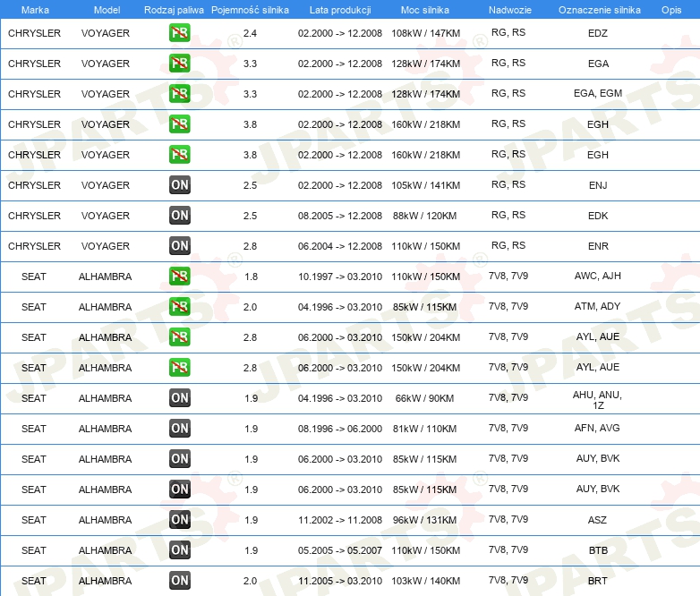Select the AWC, AJH engine code cell
Screen dimensions: 700x596
pyautogui.click(x=597, y=276)
